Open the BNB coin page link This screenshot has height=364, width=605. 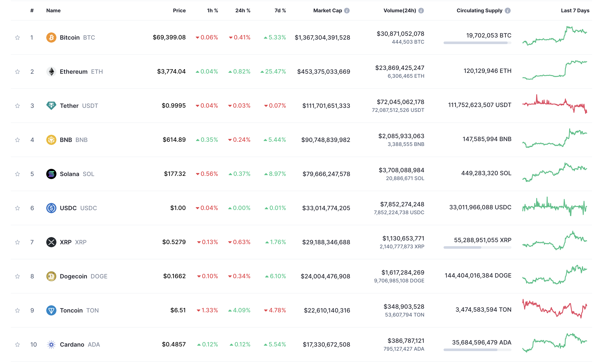[x=66, y=140]
